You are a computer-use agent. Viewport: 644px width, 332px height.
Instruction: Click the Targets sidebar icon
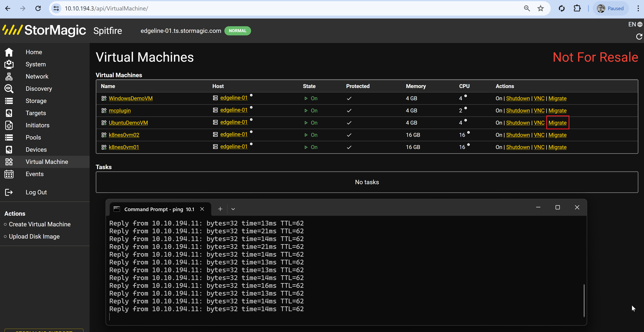[9, 113]
